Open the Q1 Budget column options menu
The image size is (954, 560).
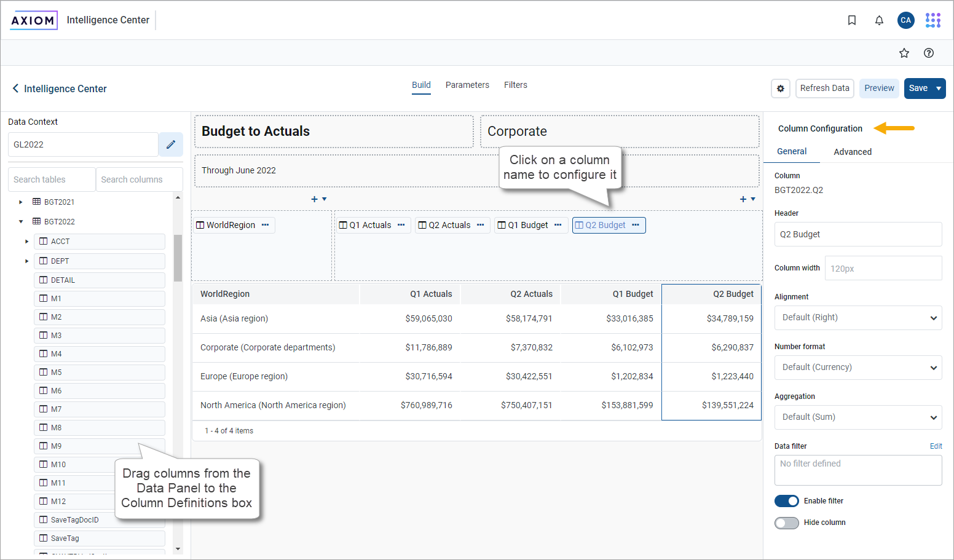tap(558, 225)
